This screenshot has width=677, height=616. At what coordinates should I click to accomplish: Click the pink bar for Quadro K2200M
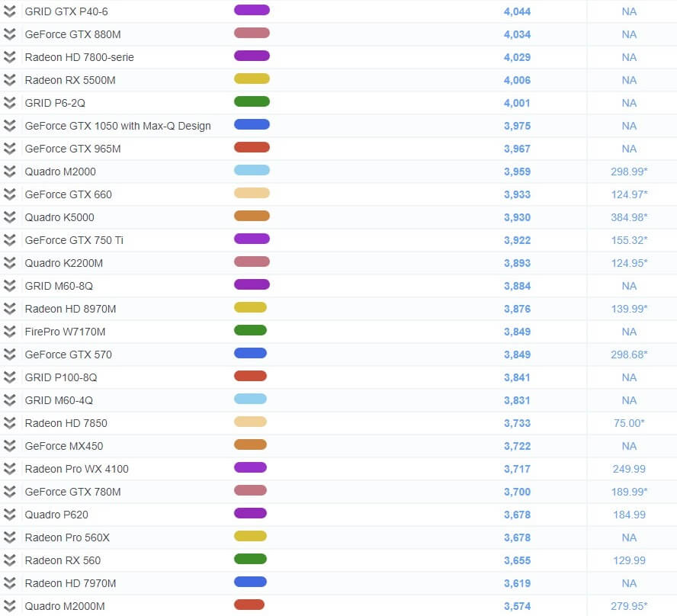click(x=252, y=261)
